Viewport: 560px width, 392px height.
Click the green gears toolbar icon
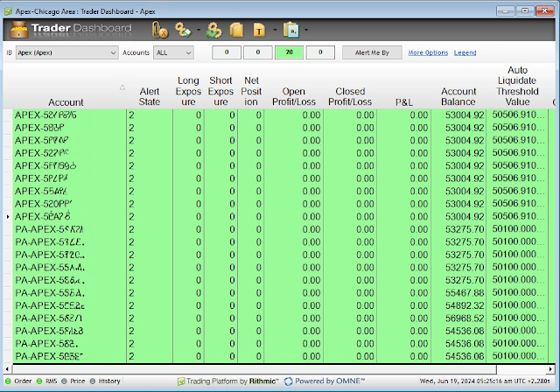[213, 30]
